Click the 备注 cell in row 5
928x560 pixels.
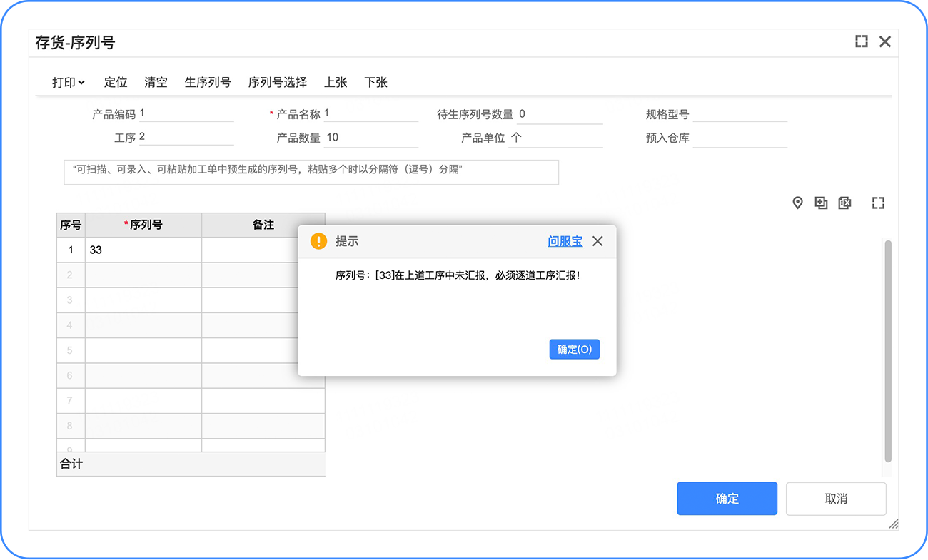250,350
